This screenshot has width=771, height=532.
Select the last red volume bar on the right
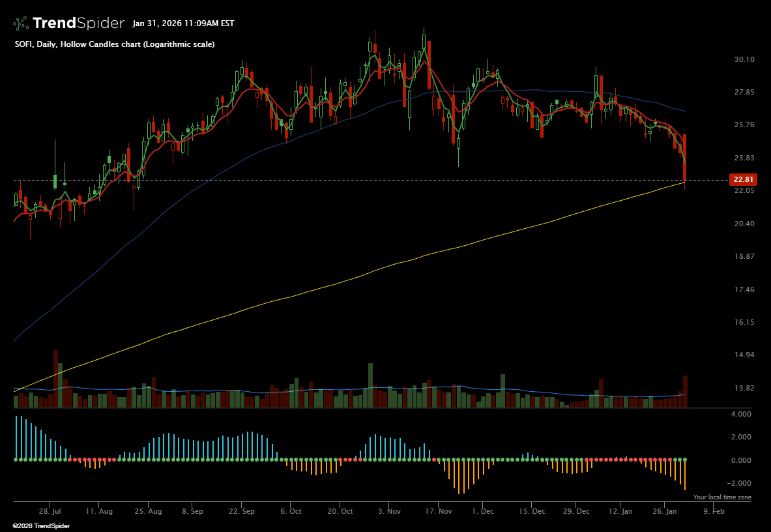[x=685, y=391]
